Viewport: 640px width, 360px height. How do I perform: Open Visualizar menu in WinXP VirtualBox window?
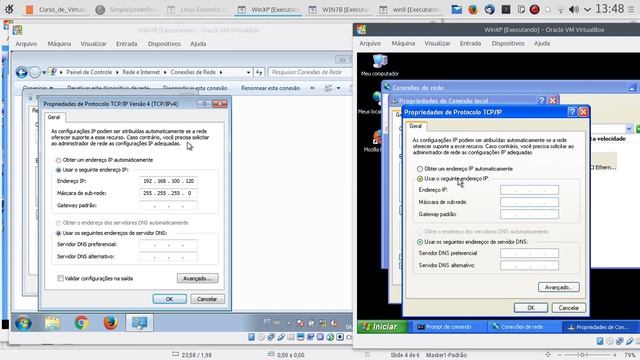click(x=437, y=43)
